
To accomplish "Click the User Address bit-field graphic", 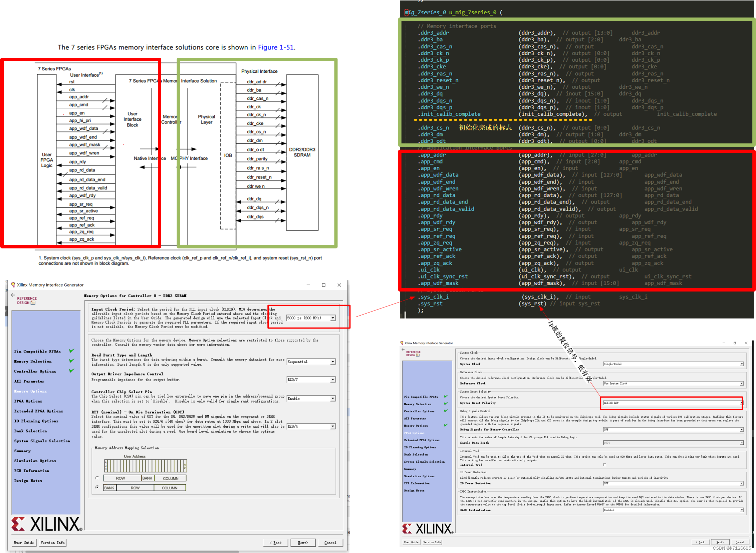I will [x=145, y=466].
